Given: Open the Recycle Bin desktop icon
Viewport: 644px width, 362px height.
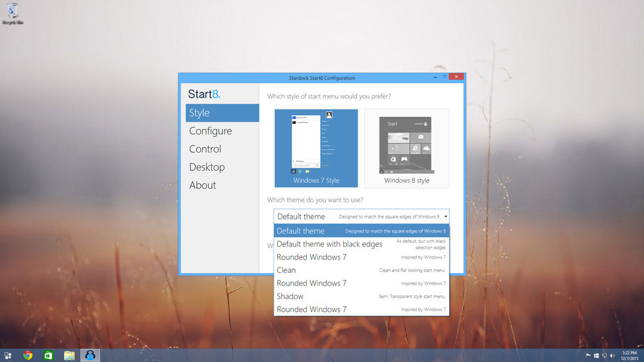Looking at the screenshot, I should (11, 11).
